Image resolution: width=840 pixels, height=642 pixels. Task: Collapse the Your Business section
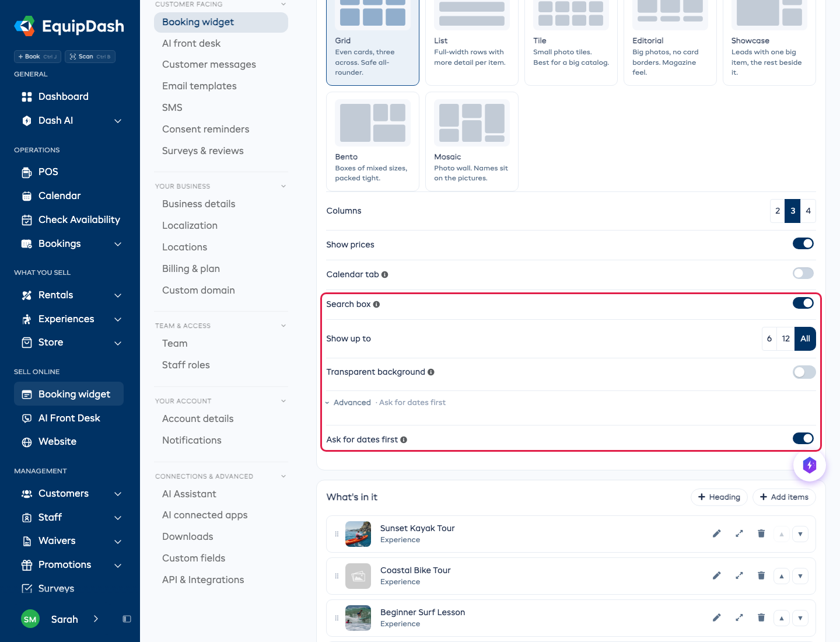283,186
